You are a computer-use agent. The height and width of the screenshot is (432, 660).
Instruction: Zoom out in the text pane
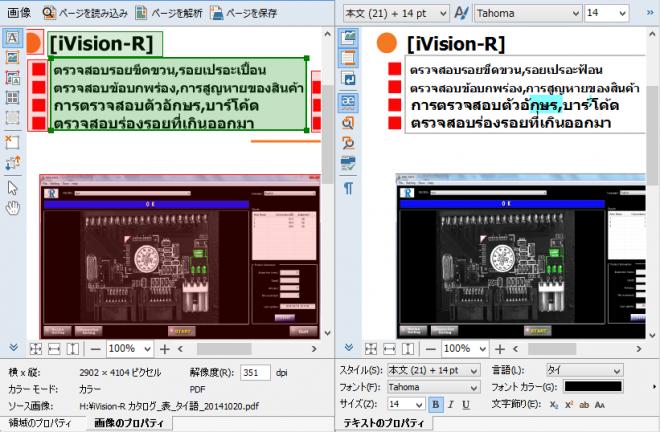[x=431, y=349]
